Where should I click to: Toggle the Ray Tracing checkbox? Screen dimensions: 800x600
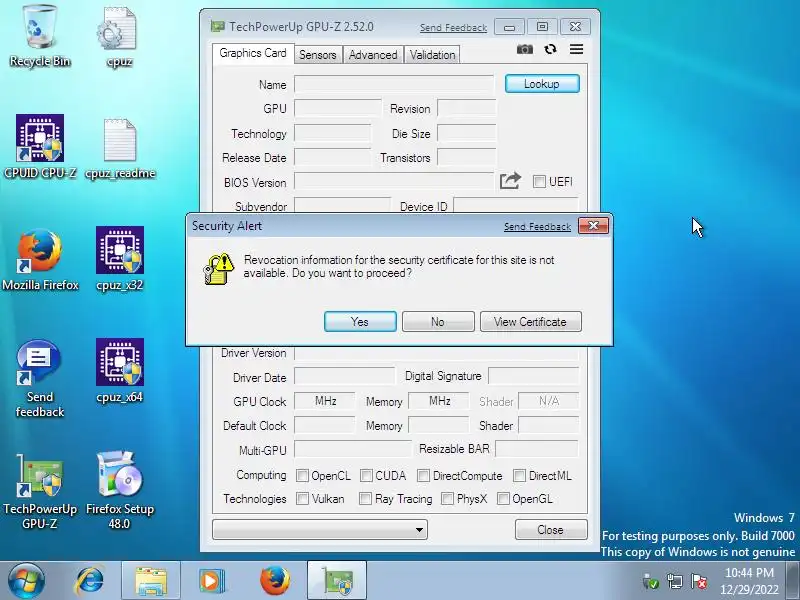click(x=365, y=498)
